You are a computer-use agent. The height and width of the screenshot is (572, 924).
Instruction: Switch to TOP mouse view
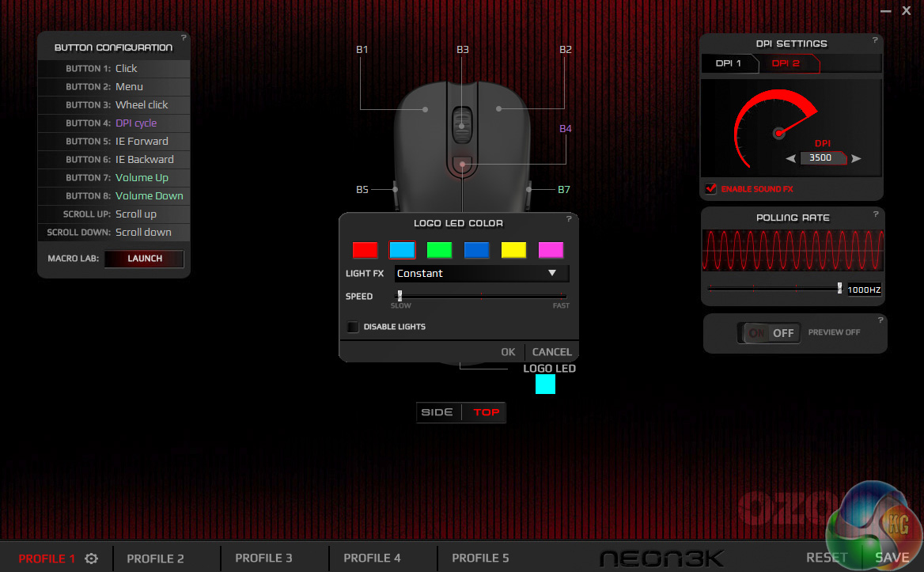[487, 412]
